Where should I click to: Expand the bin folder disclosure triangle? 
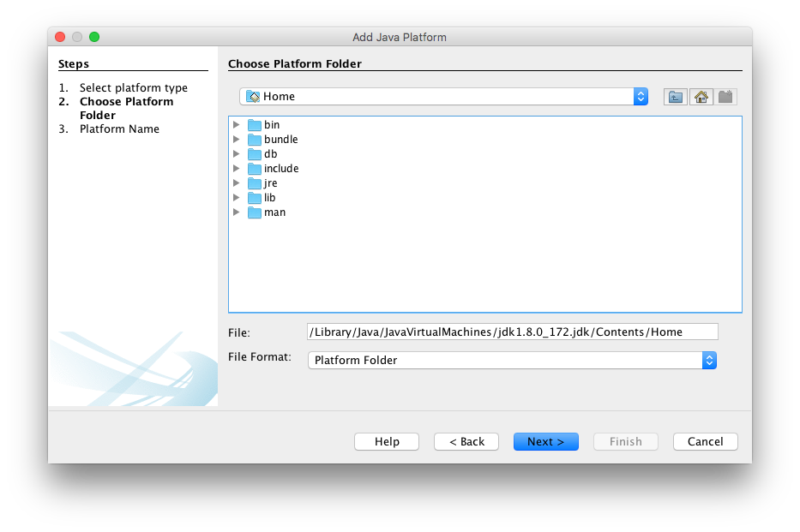point(237,124)
